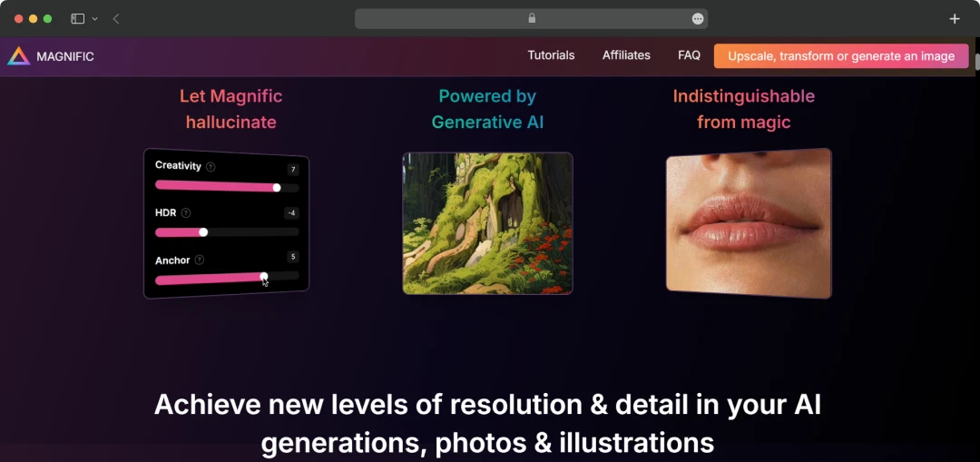The image size is (980, 462).
Task: Click the 'Indistinguishable from magic' heading
Action: pos(744,109)
